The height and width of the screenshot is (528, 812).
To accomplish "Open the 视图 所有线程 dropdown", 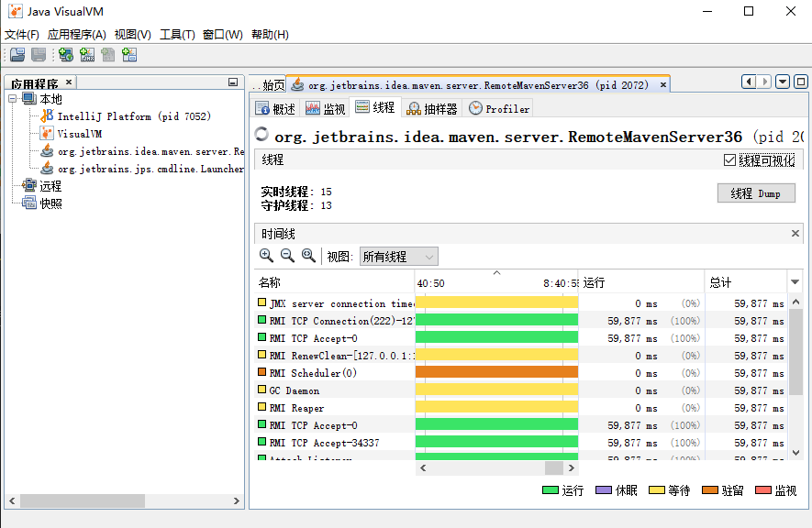I will coord(399,257).
